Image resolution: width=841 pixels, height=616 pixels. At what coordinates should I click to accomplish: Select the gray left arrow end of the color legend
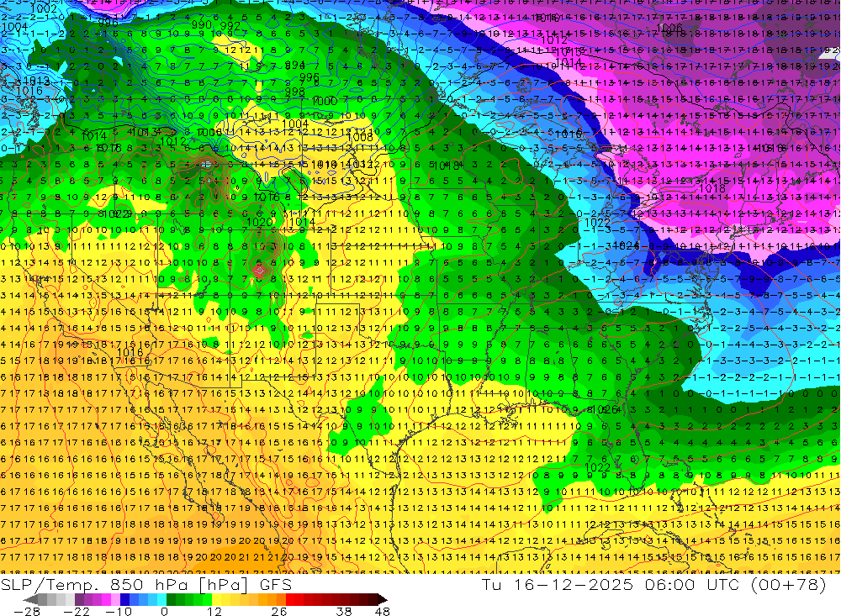point(30,600)
